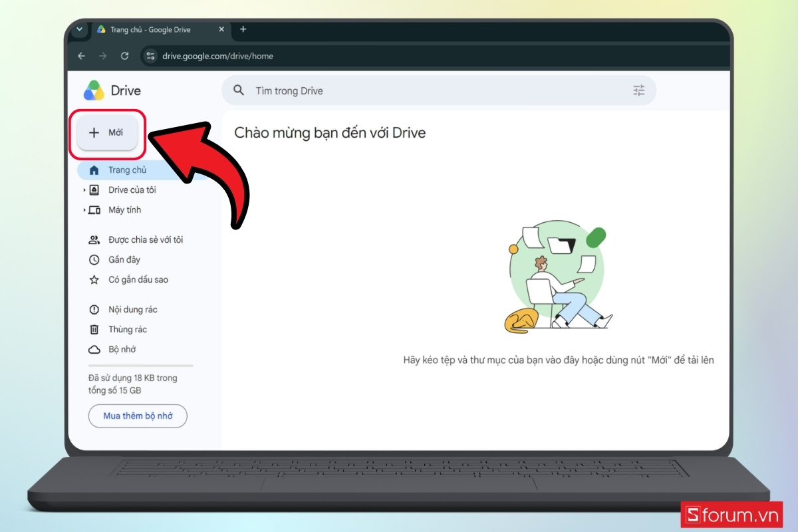Screen dimensions: 798x532
Task: Expand the Drive của tôi tree arrow
Action: pyautogui.click(x=84, y=190)
